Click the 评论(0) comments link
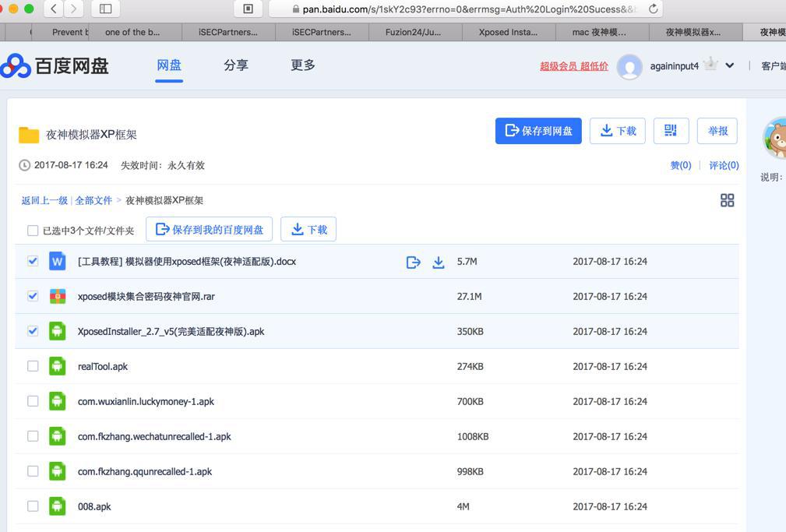 724,165
